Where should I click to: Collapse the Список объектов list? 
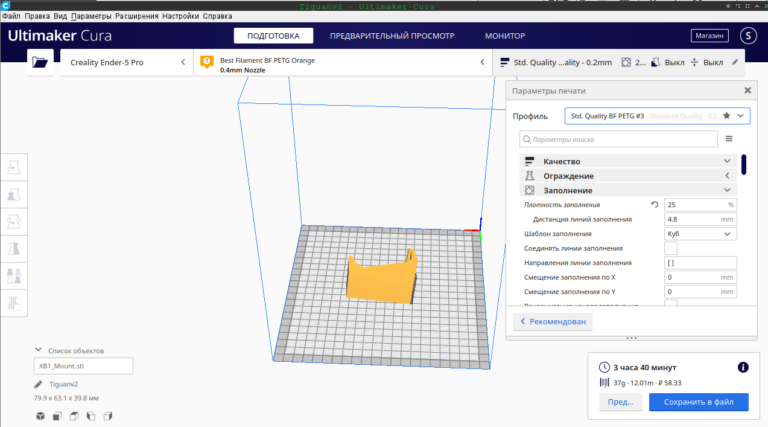point(38,350)
